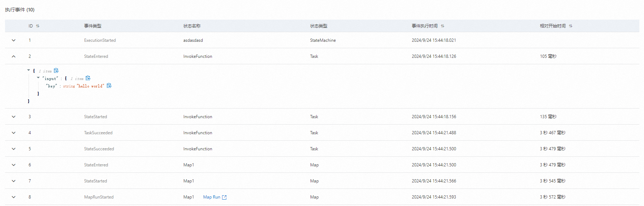Screen dimensions: 644x206
Task: Click Task state type in row 3
Action: [314, 117]
